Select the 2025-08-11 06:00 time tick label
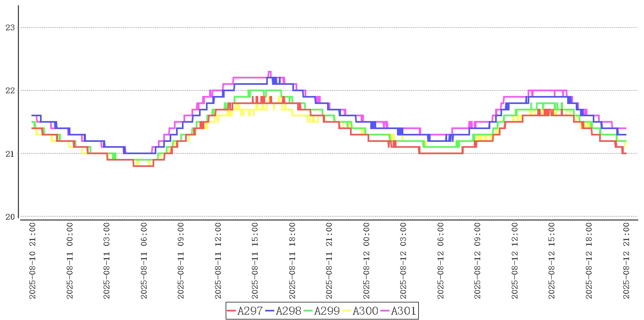The image size is (644, 320). point(144,261)
